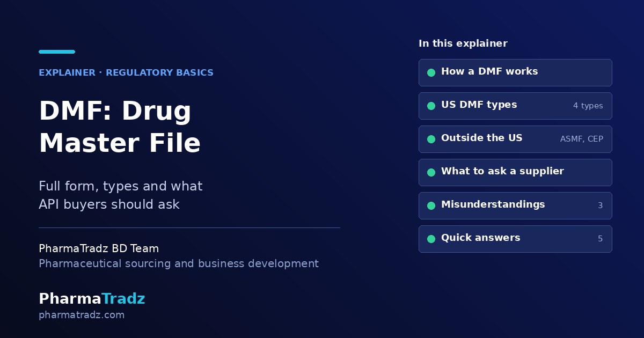Click the PharmaTradz logo
The height and width of the screenshot is (338, 644).
(x=92, y=299)
